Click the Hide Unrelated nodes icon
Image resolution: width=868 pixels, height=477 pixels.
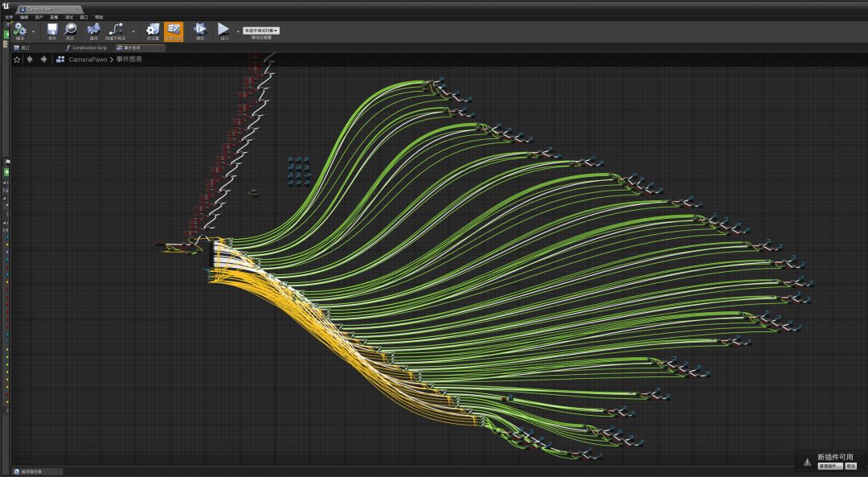tap(116, 30)
